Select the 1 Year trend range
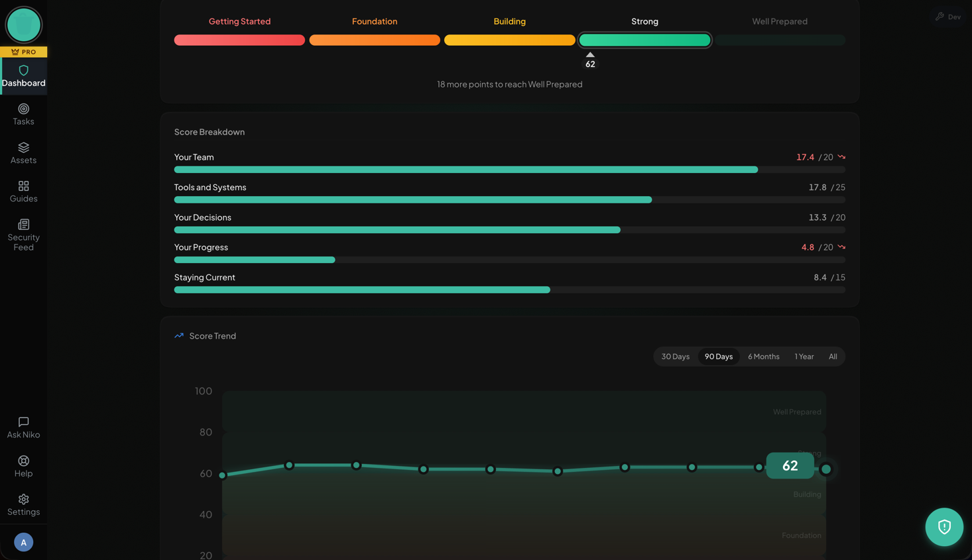The image size is (972, 560). (804, 357)
